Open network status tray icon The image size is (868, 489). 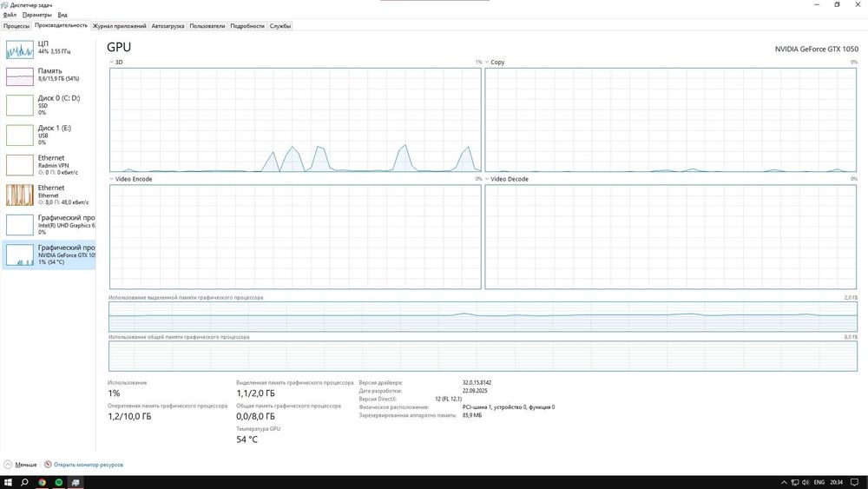(795, 482)
